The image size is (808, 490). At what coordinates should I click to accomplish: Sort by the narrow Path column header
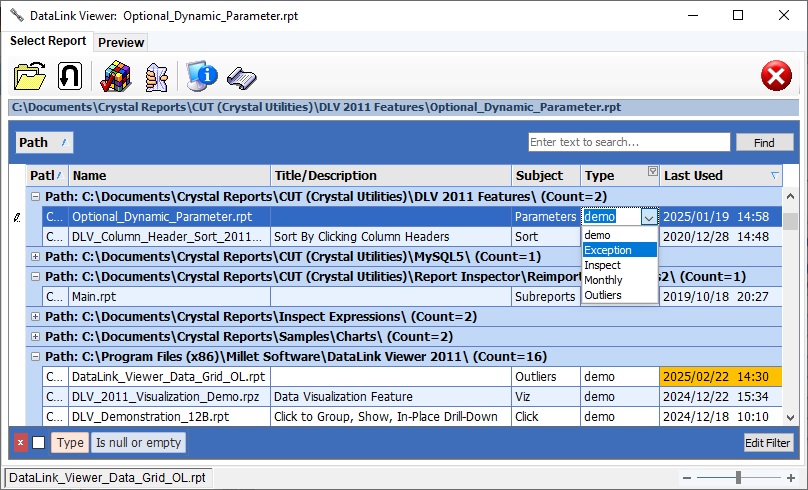47,176
